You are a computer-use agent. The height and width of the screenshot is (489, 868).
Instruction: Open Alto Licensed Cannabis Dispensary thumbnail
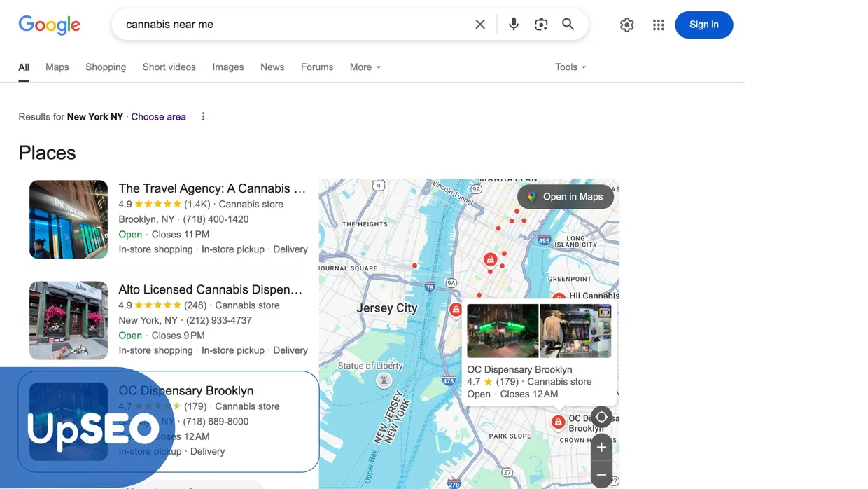click(69, 320)
